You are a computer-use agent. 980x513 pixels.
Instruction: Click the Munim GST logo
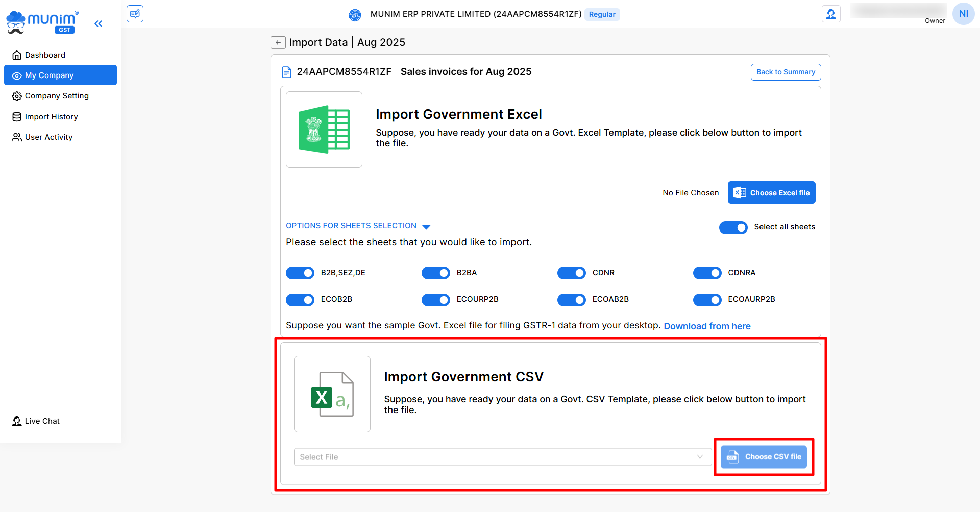(42, 22)
